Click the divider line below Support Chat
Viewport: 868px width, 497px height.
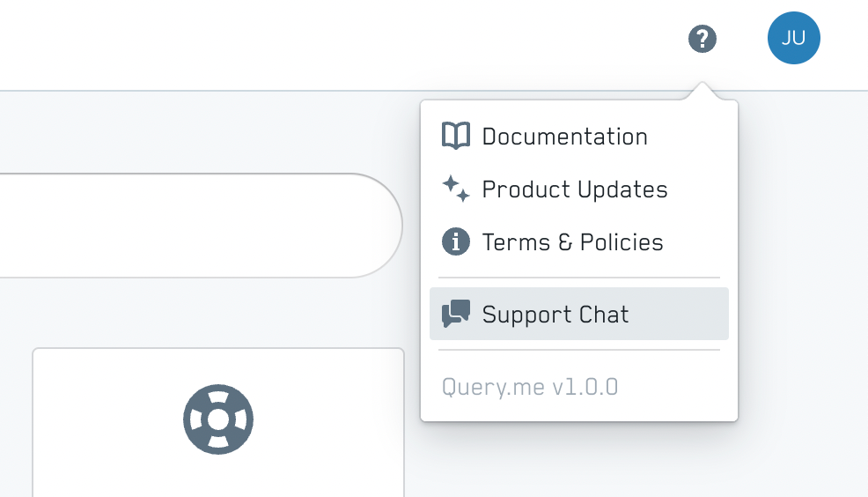[x=579, y=350]
